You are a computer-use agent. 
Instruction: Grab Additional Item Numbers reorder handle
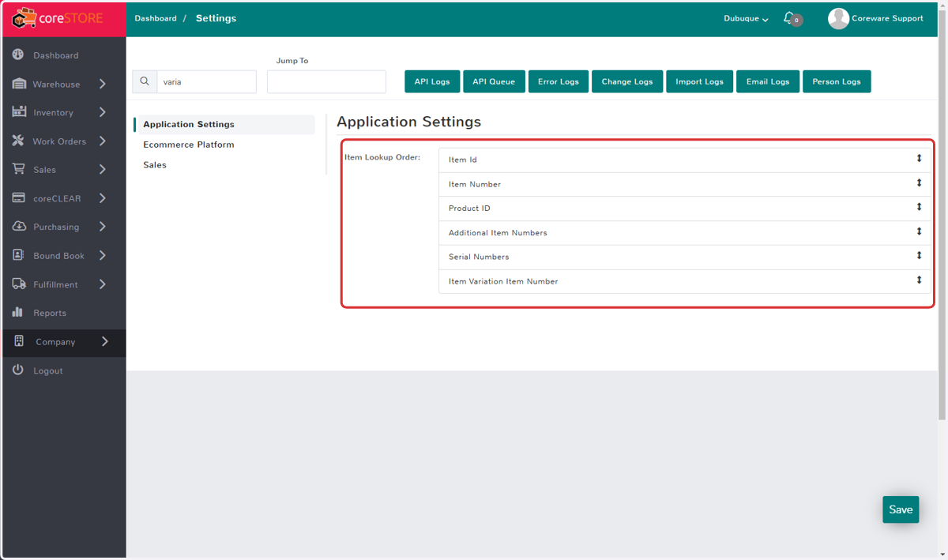point(919,231)
